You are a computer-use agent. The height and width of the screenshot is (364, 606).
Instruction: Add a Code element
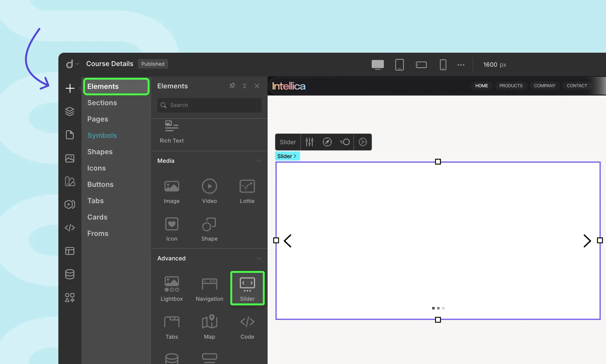pos(247,327)
